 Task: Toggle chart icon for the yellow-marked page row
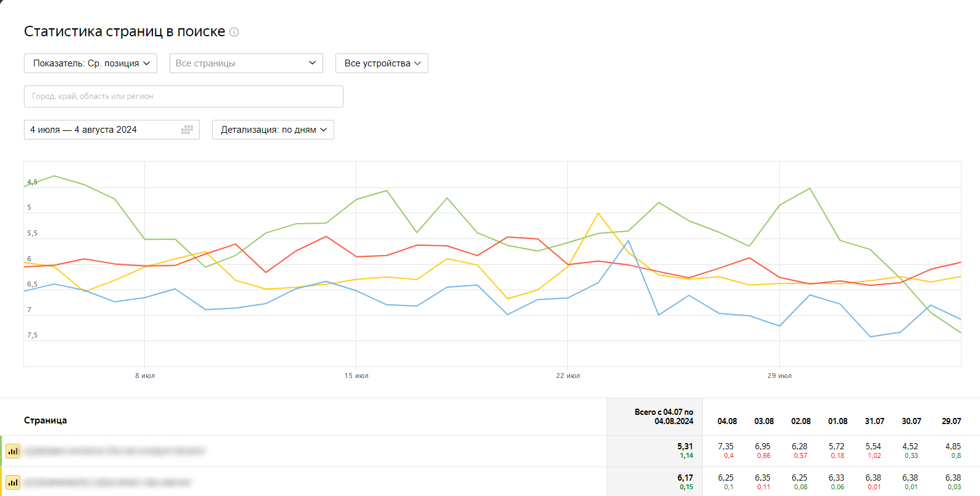13,482
